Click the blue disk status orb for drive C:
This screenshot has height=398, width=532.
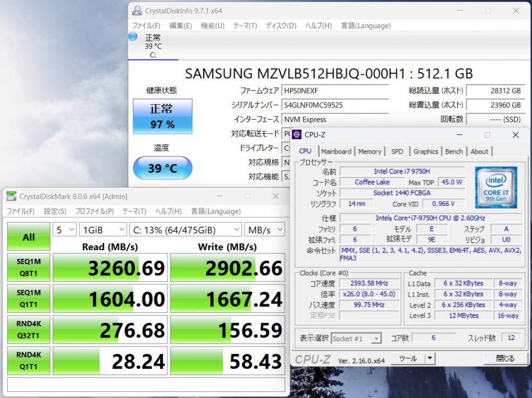(x=133, y=37)
